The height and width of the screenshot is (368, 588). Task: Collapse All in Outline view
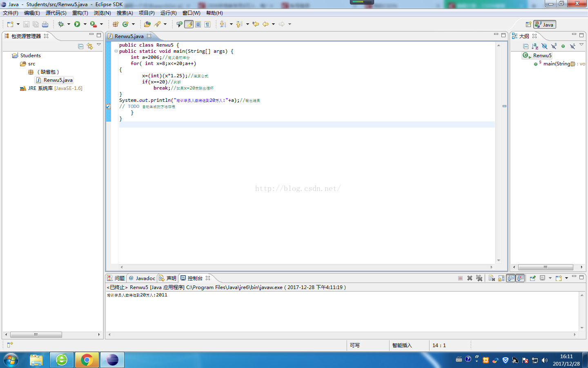pyautogui.click(x=526, y=46)
